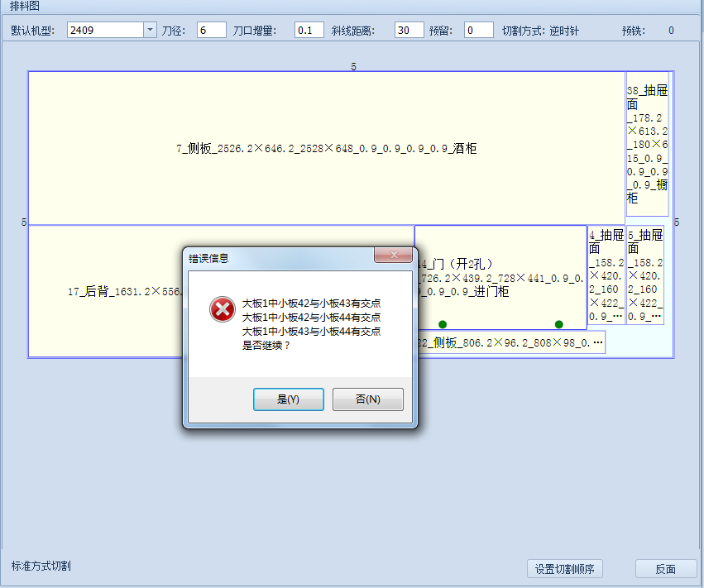Select the 7_侧板 酒柜 panel
The image size is (704, 588).
click(326, 149)
